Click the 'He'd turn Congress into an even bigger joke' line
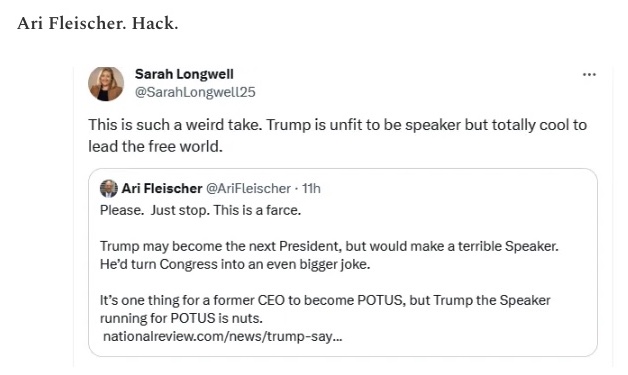Image resolution: width=628 pixels, height=375 pixels. 235,264
